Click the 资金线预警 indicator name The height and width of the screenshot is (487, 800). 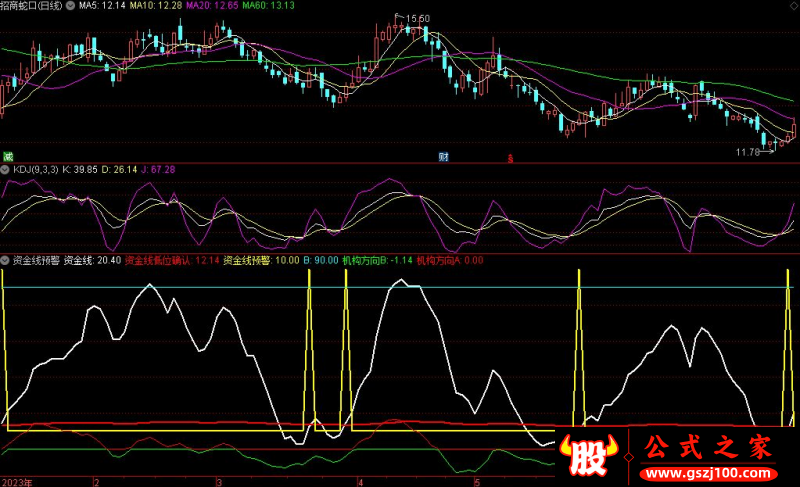pos(36,260)
